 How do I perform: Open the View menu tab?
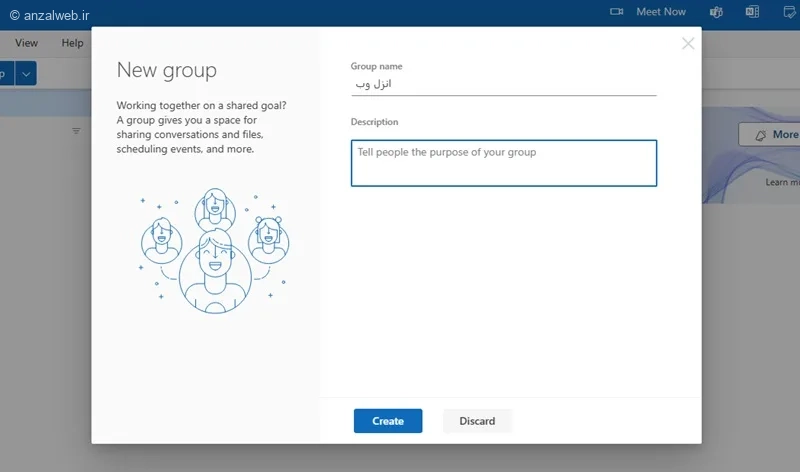pos(27,43)
